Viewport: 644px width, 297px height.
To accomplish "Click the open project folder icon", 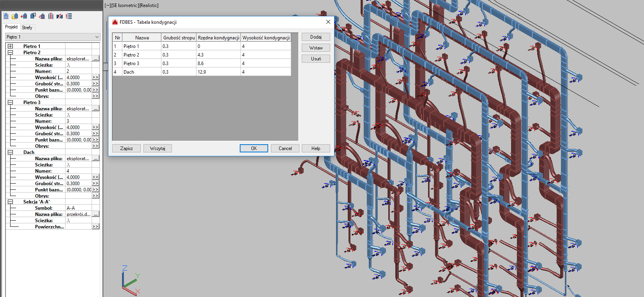I will (15, 16).
